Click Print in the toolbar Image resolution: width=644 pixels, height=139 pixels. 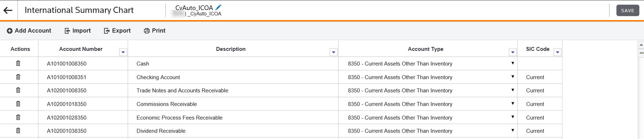[x=154, y=31]
